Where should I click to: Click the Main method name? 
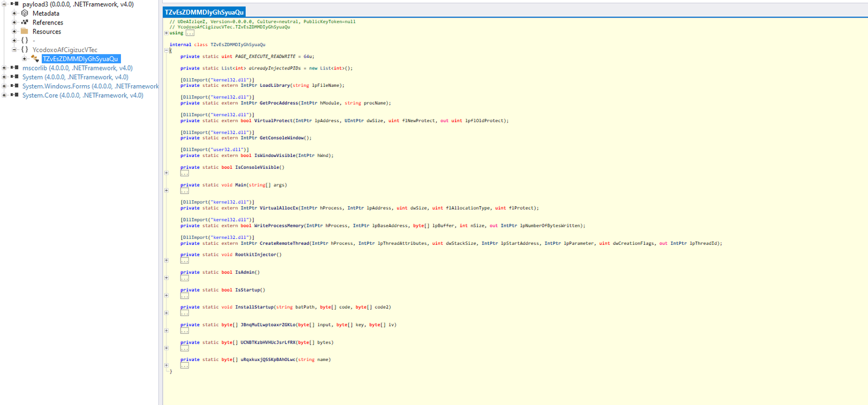click(240, 185)
